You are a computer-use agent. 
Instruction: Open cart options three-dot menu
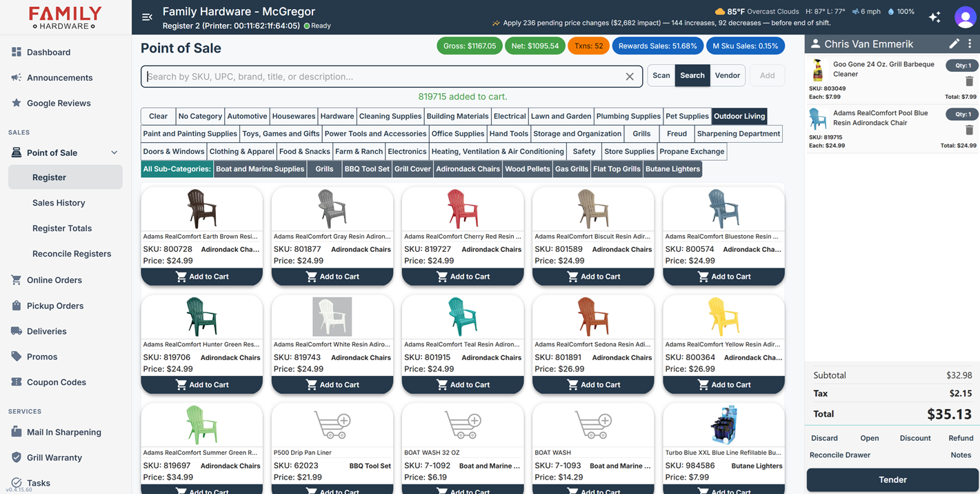(970, 43)
